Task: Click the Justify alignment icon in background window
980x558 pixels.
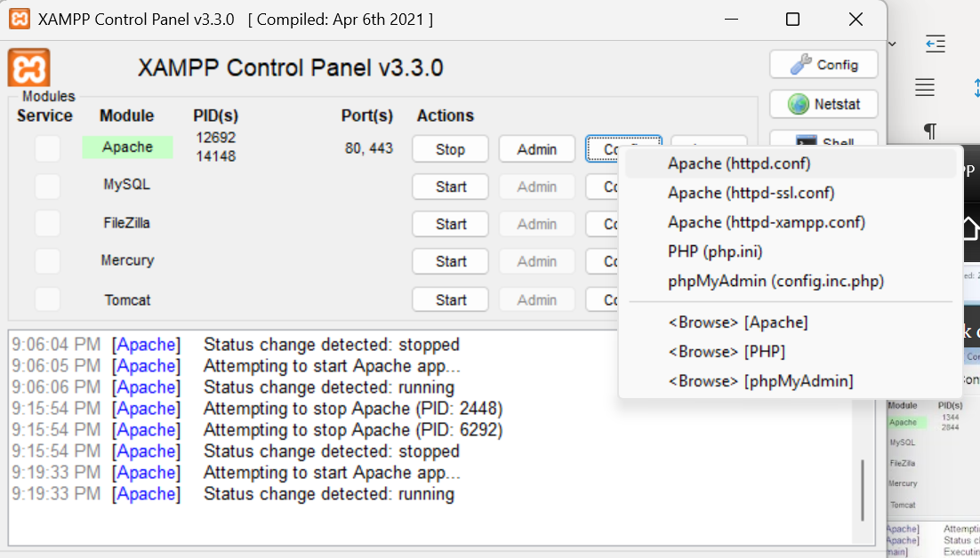Action: pos(924,87)
